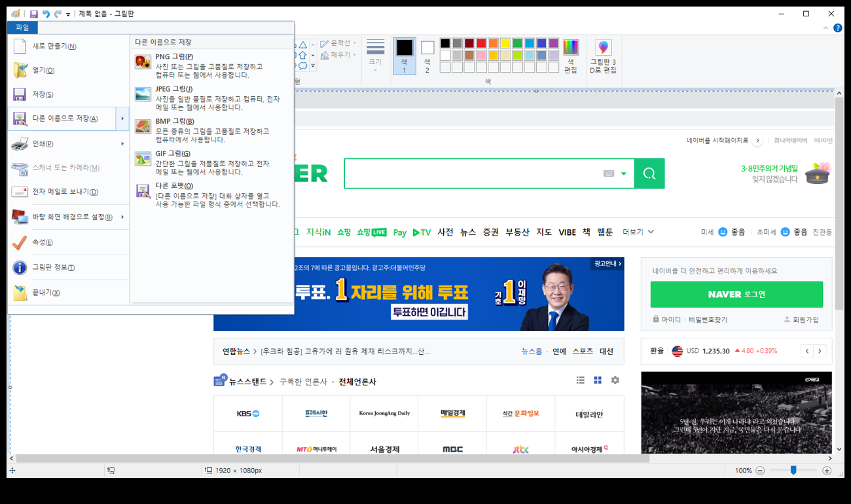Open 색 편집 (edit colors) rainbow button

(x=571, y=56)
